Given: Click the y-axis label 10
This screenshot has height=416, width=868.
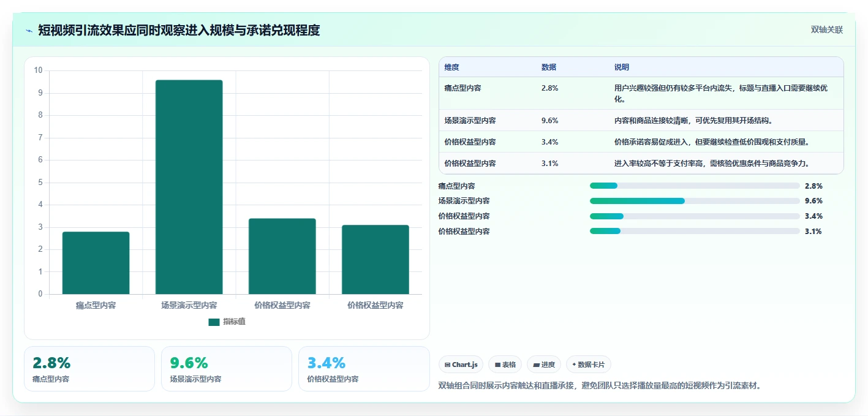Looking at the screenshot, I should pyautogui.click(x=39, y=70).
